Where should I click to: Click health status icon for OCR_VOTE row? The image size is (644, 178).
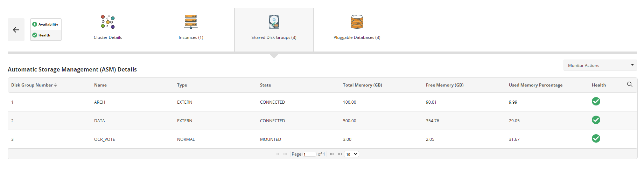tap(596, 139)
